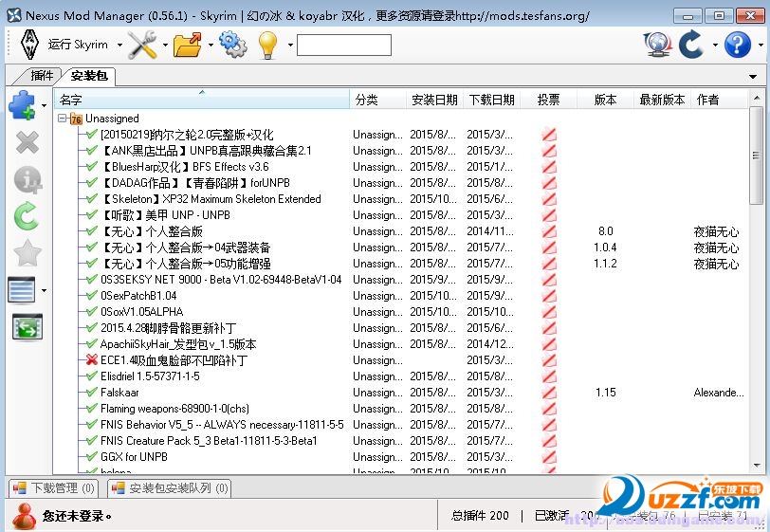
Task: Sort by the 版本 column header
Action: tap(605, 100)
